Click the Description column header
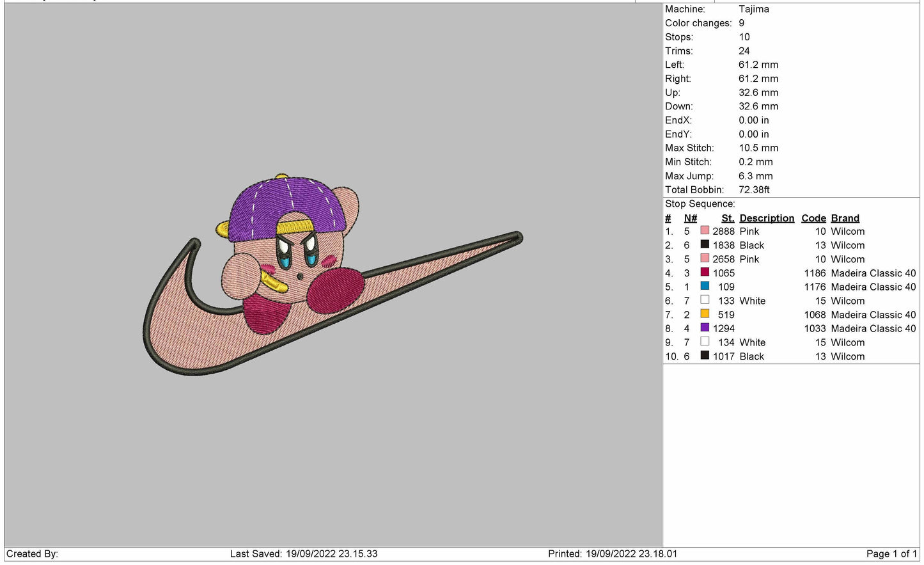Screen dimensions: 924x565 pos(767,218)
